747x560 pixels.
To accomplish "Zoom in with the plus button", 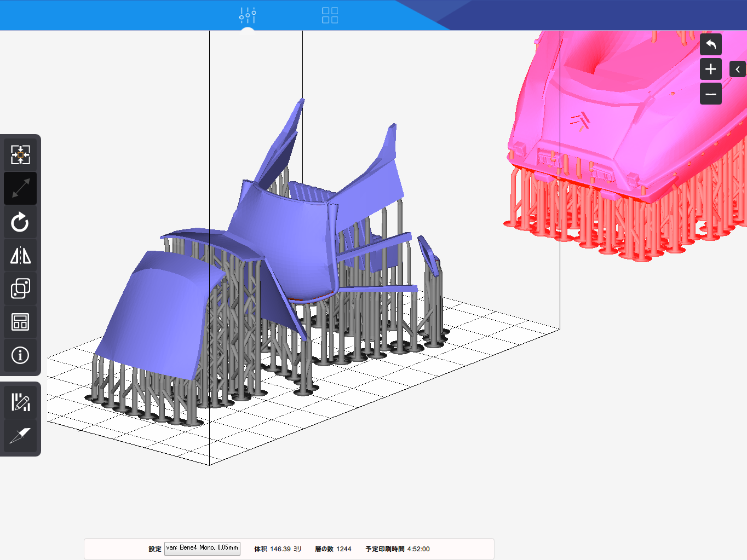I will pyautogui.click(x=710, y=69).
